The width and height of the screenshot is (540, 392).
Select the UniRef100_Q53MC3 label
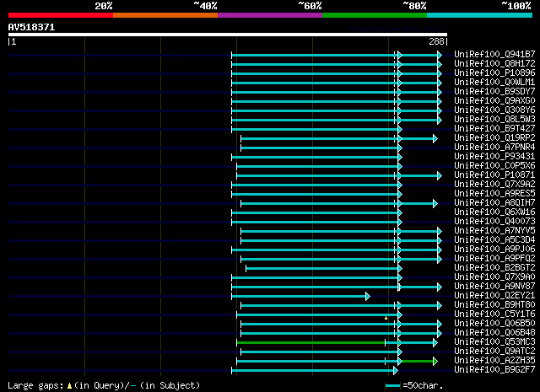[494, 342]
